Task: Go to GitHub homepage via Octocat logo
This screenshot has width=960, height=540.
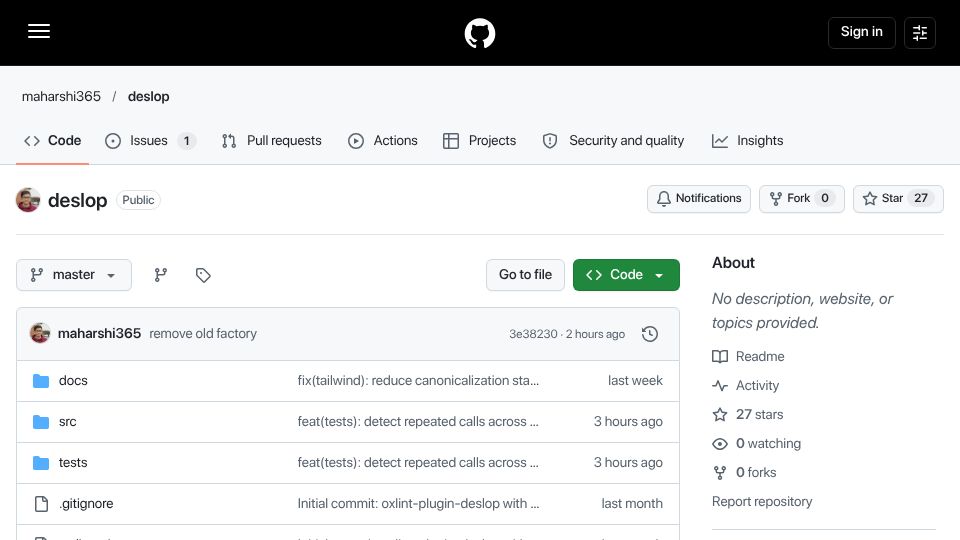Action: click(479, 33)
